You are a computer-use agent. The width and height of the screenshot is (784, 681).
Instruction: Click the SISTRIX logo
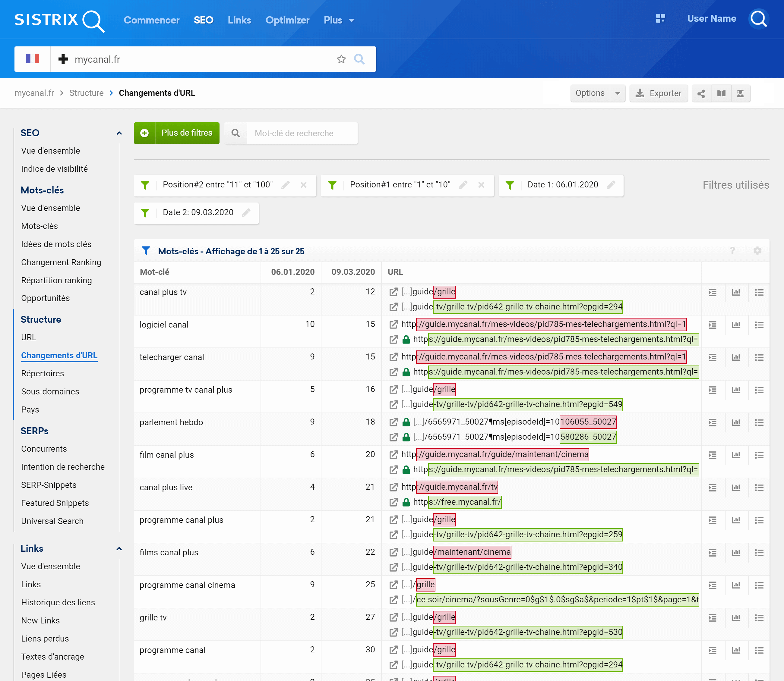pos(59,20)
